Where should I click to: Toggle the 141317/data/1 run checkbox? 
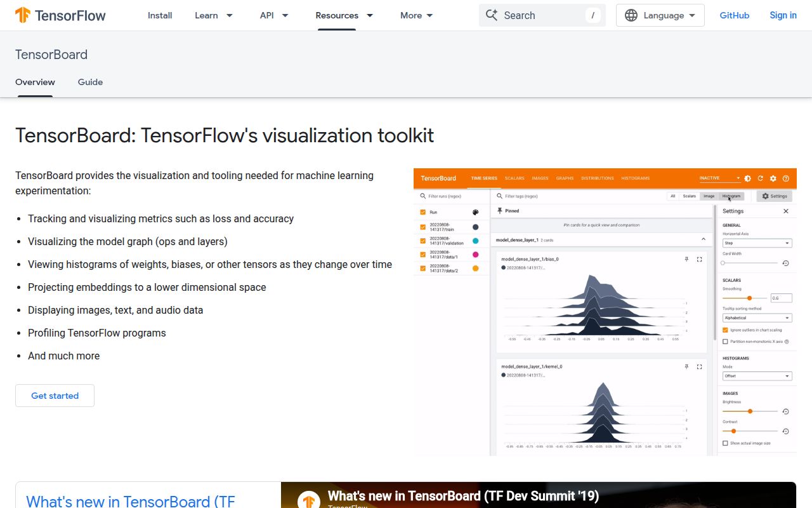click(423, 255)
